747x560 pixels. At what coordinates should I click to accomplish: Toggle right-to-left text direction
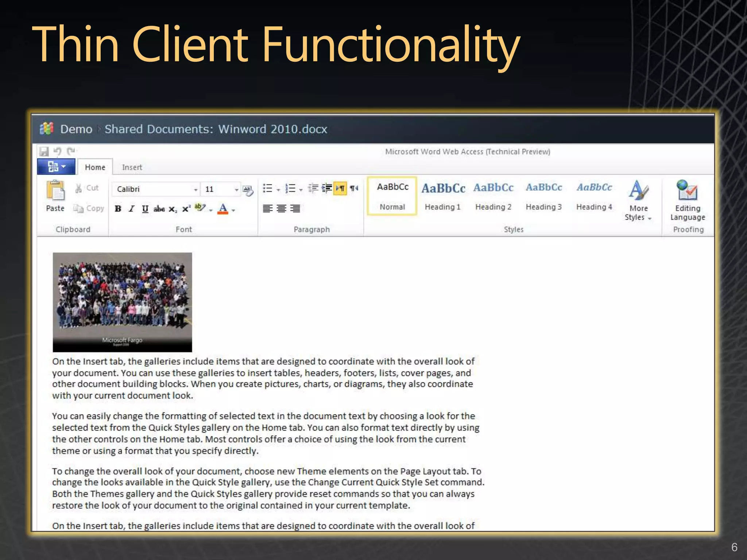[x=354, y=188]
